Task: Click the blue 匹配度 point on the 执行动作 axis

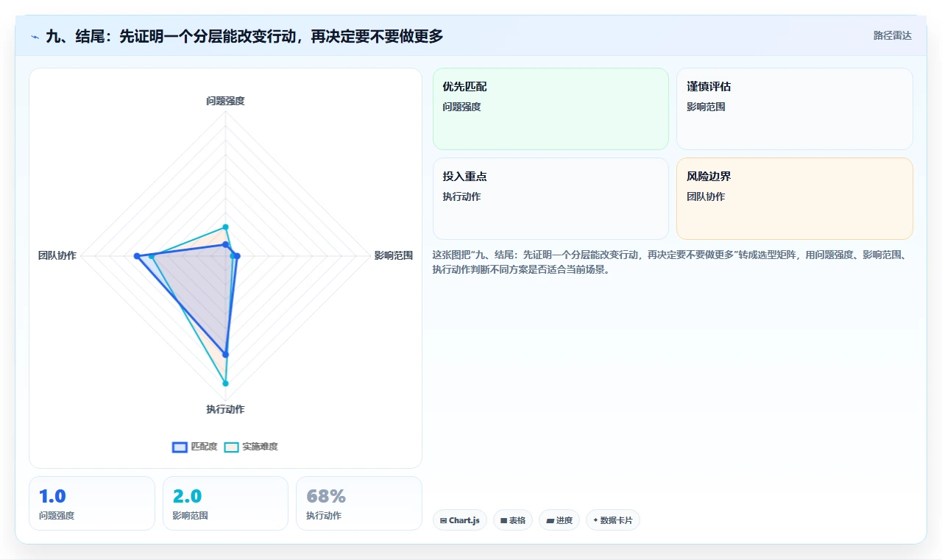Action: click(225, 355)
